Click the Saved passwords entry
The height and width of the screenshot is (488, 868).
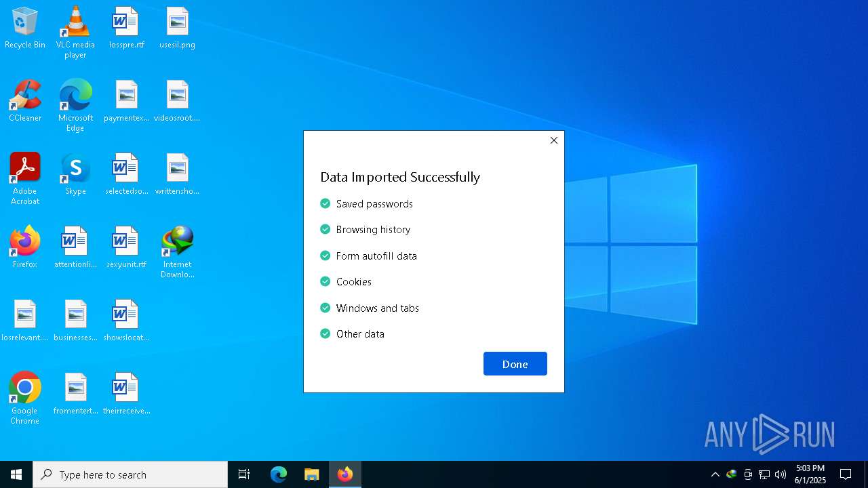pyautogui.click(x=366, y=203)
